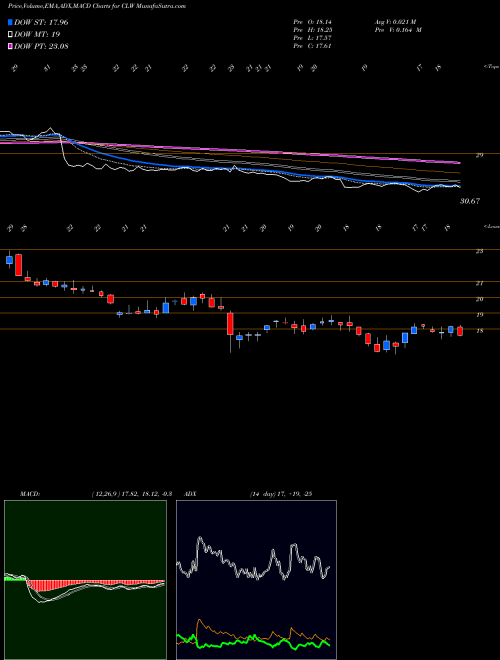Click the blue DOW ST legend swatch
The width and height of the screenshot is (500, 660).
[x=11, y=22]
